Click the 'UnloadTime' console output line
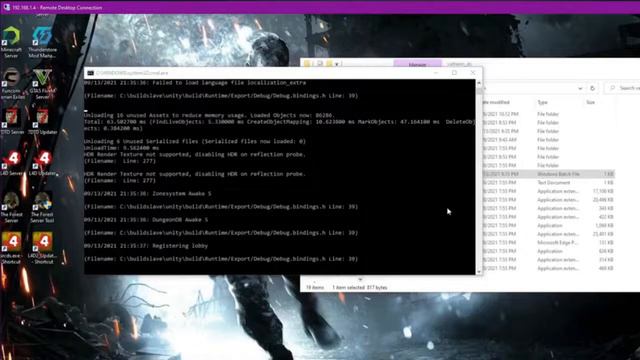Image resolution: width=640 pixels, height=360 pixels. pos(122,148)
